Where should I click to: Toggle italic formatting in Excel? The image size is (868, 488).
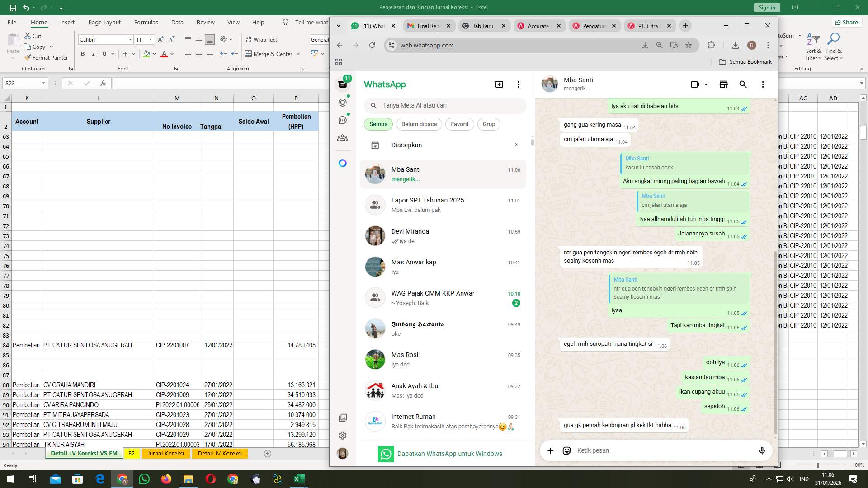[x=94, y=53]
